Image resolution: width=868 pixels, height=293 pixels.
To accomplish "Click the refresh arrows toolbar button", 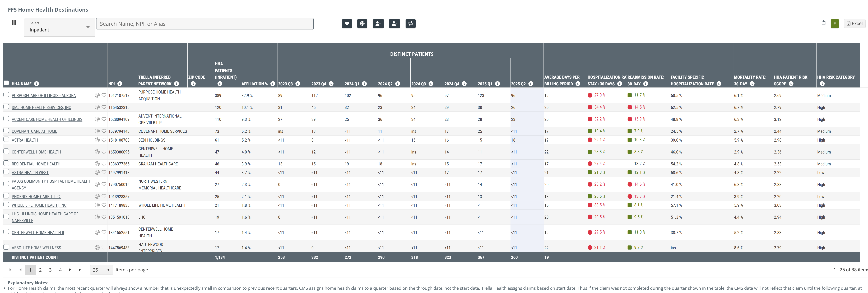I will pyautogui.click(x=410, y=24).
